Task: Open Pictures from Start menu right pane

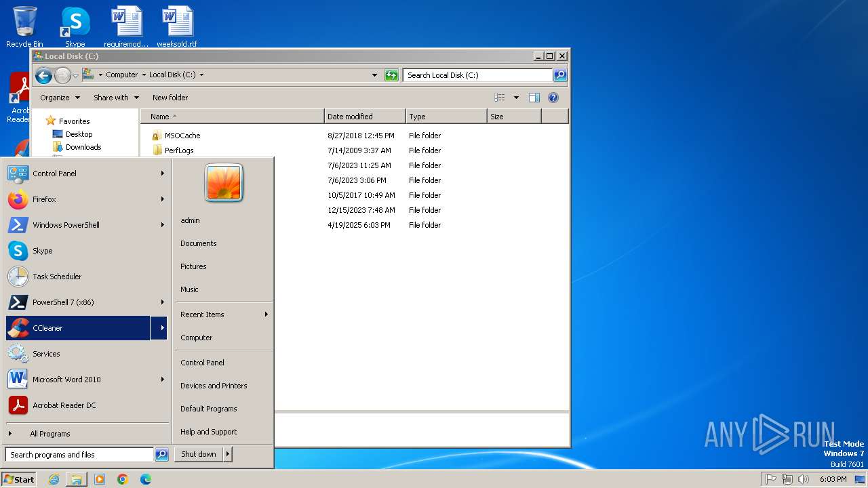Action: pyautogui.click(x=193, y=266)
